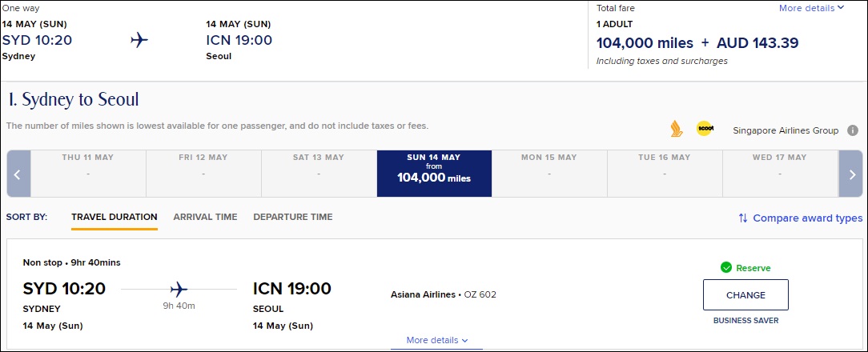Sort results by Arrival Time
868x352 pixels.
pos(205,217)
